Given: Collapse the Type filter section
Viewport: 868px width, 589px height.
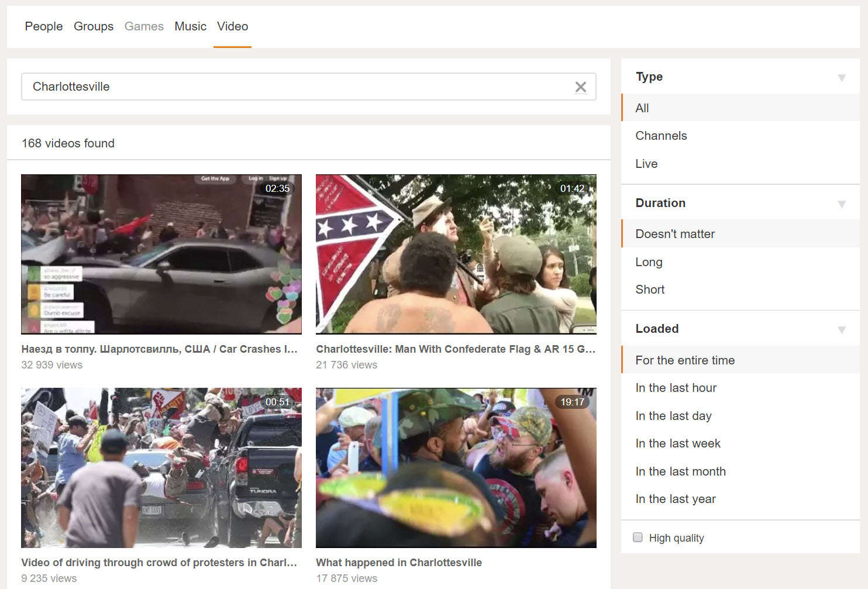Looking at the screenshot, I should click(841, 77).
